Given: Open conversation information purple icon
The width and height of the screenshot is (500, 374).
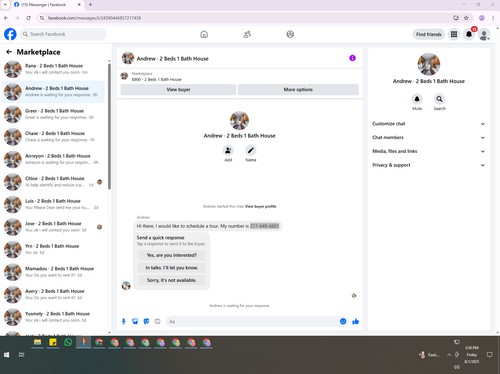Looking at the screenshot, I should tap(352, 58).
